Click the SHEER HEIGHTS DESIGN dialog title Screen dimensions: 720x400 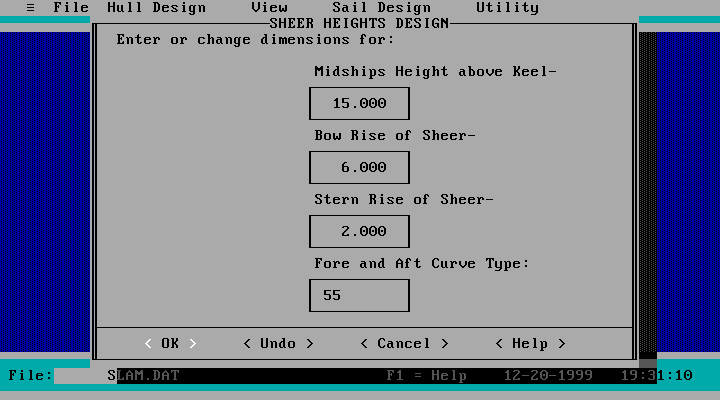point(359,23)
